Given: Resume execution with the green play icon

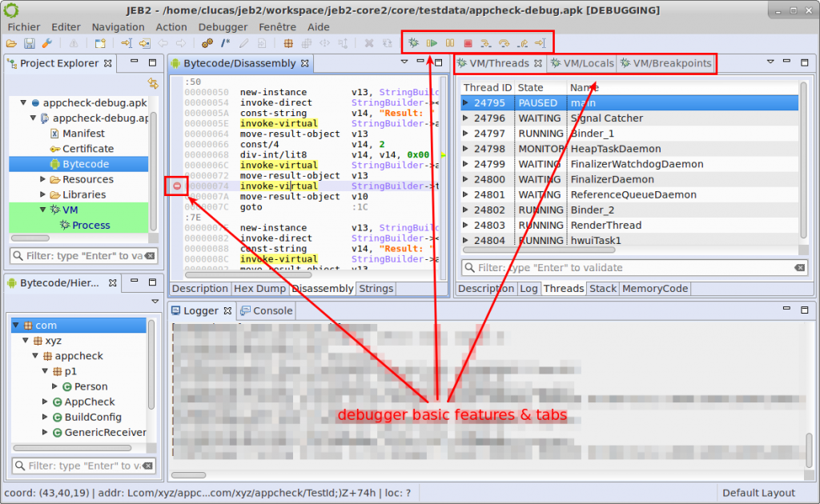Looking at the screenshot, I should [x=432, y=42].
